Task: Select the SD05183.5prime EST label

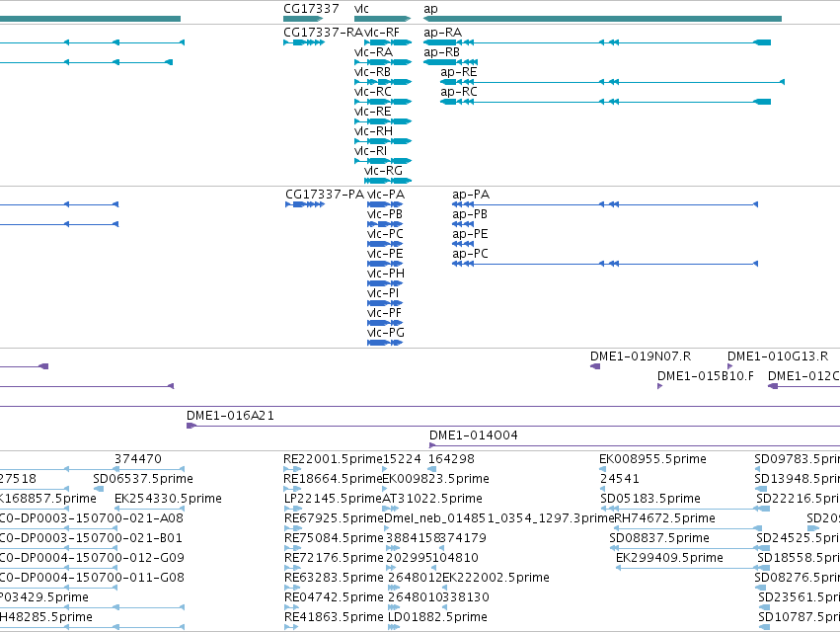Action: coord(650,499)
